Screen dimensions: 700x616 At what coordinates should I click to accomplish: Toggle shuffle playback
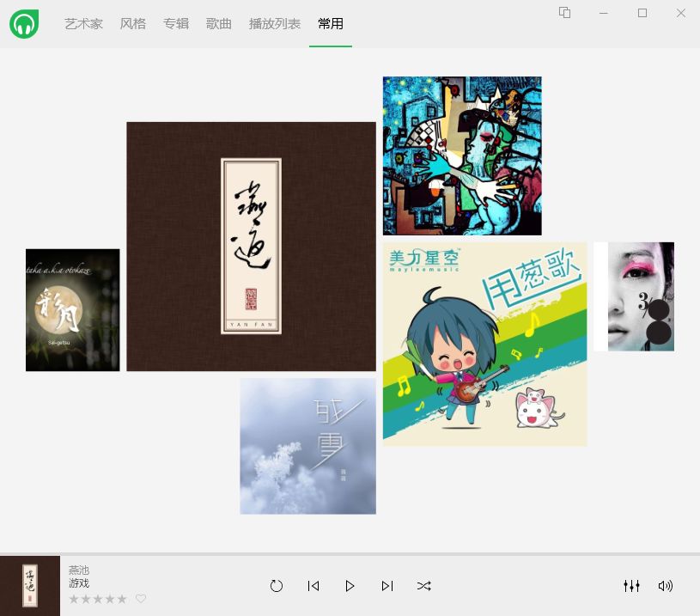(x=423, y=586)
